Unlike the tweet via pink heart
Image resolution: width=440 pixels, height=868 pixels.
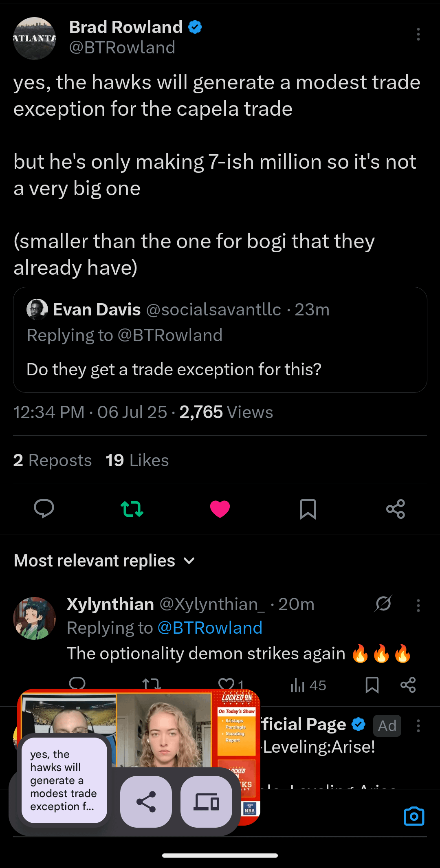(x=220, y=509)
